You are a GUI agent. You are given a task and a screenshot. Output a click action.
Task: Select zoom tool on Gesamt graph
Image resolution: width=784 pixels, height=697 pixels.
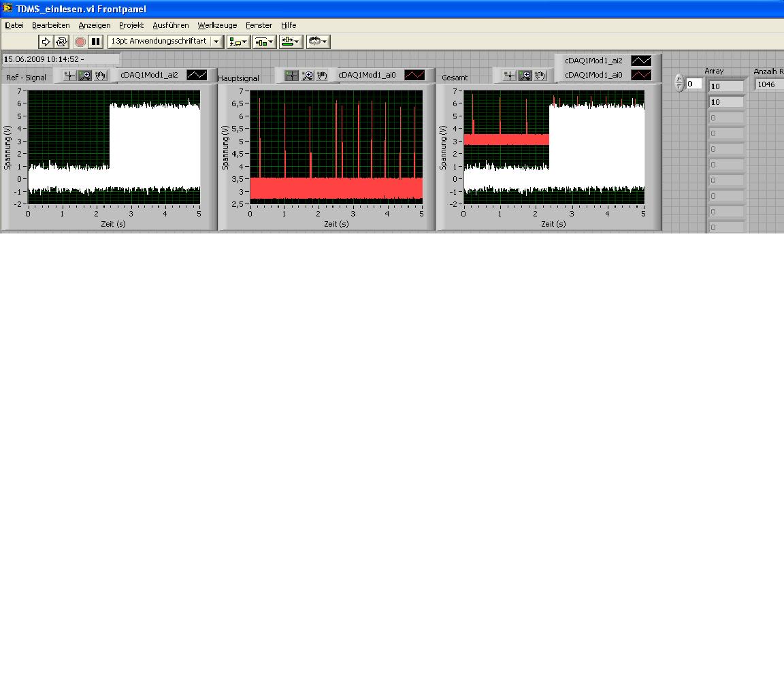[525, 76]
